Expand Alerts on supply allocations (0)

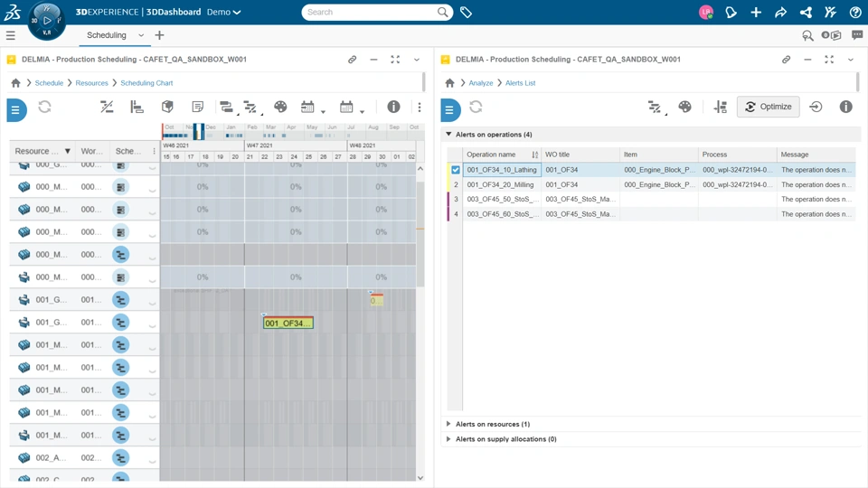(448, 439)
